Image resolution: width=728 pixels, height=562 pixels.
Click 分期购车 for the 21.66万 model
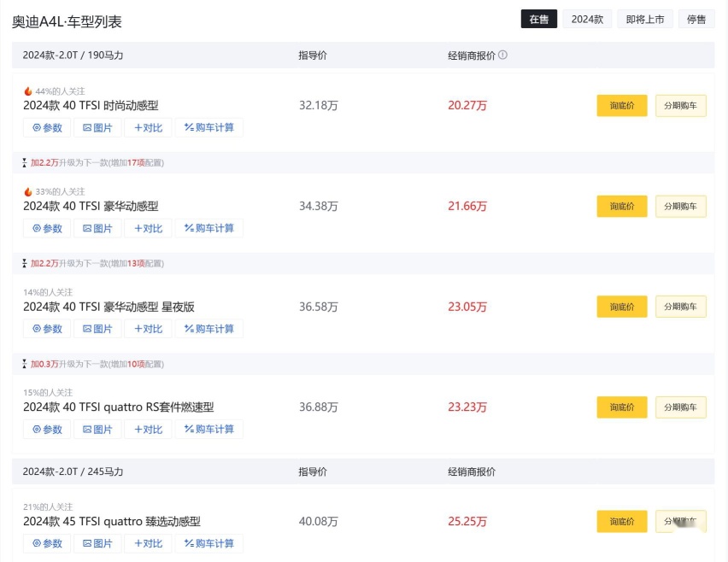681,206
